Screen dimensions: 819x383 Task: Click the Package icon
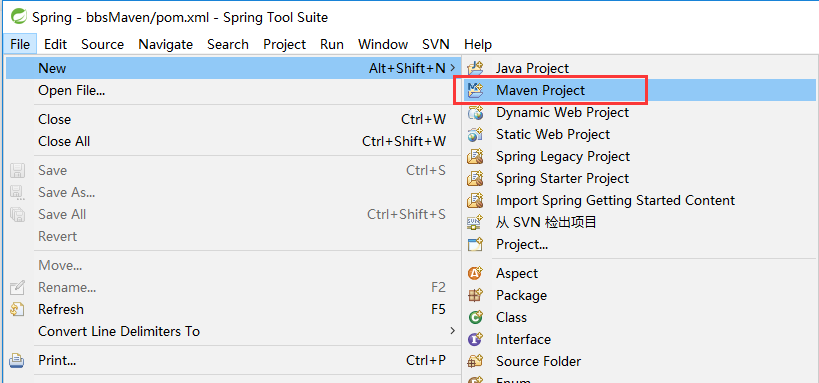pyautogui.click(x=475, y=295)
